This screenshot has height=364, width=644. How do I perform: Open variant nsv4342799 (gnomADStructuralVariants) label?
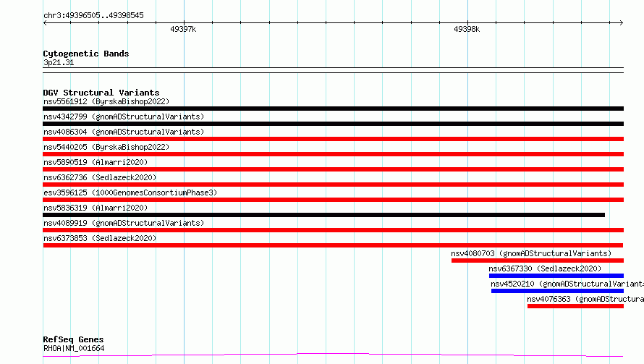coord(124,117)
